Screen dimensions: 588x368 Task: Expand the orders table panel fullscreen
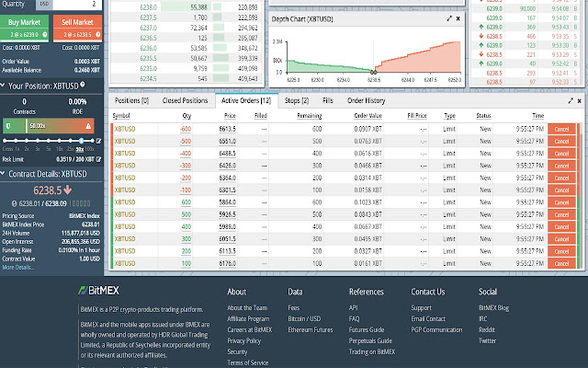pyautogui.click(x=571, y=100)
